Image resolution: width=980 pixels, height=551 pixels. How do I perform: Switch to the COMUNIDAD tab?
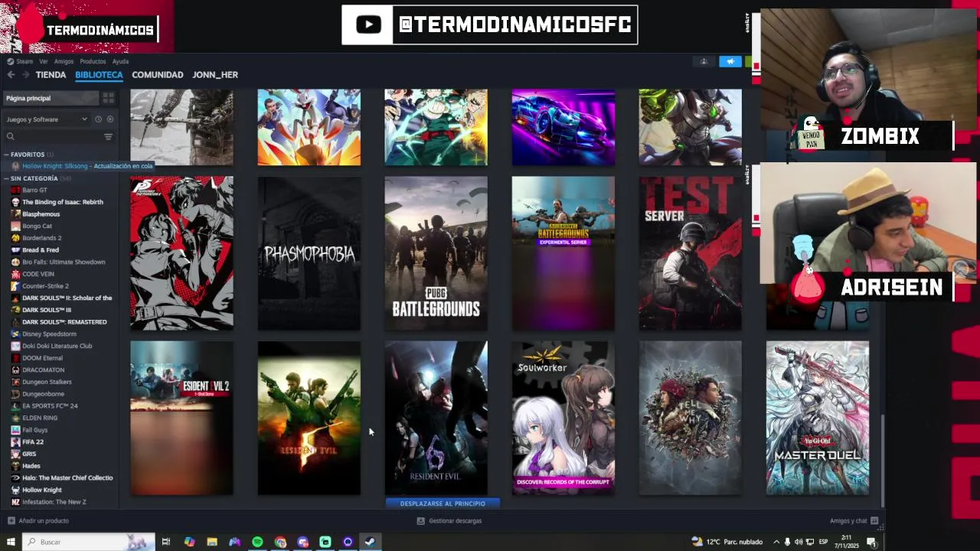coord(157,75)
